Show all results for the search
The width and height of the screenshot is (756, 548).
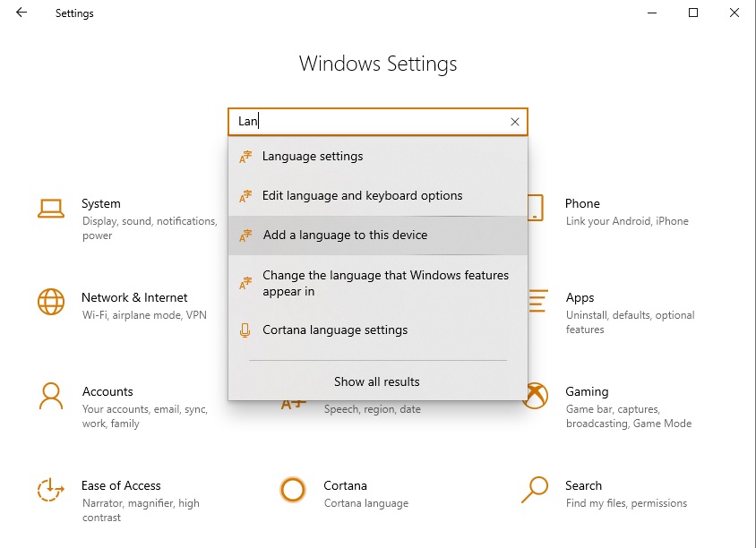coord(377,381)
